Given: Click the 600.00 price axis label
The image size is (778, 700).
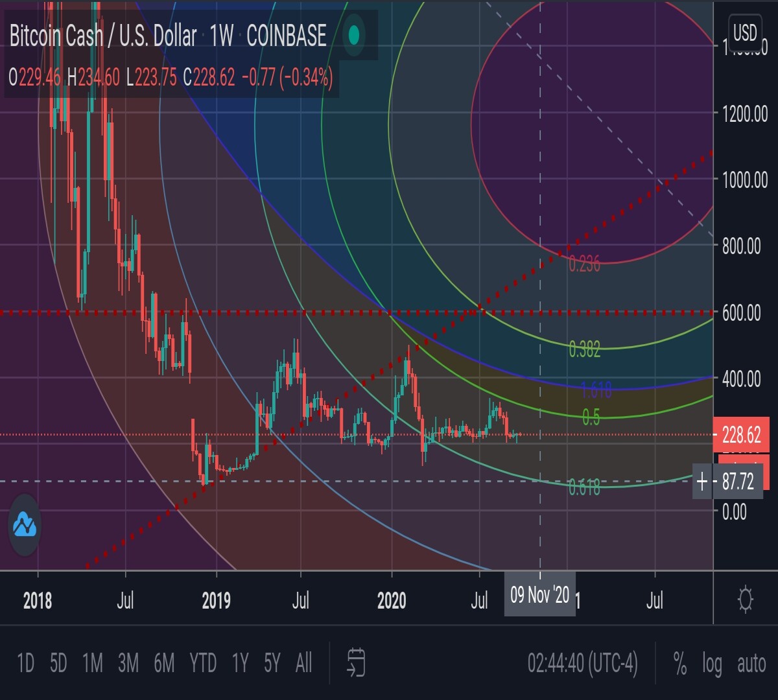Looking at the screenshot, I should tap(742, 313).
